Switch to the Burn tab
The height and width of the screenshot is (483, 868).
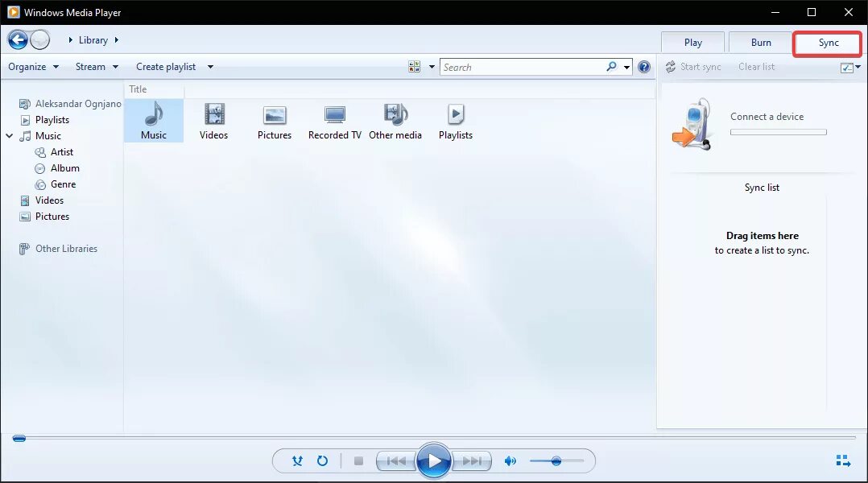(x=761, y=43)
